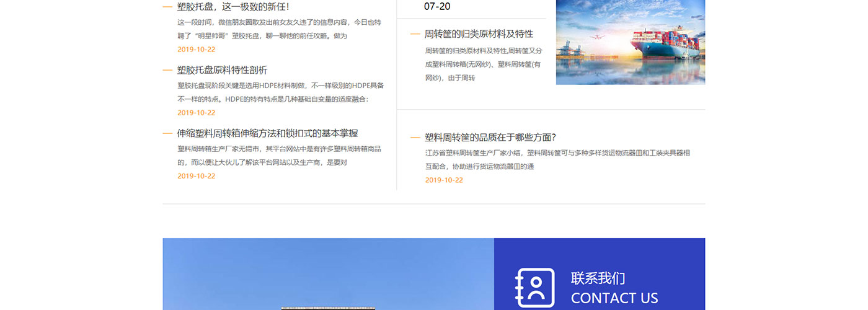
Task: Click the 07-20 date label
Action: point(437,7)
